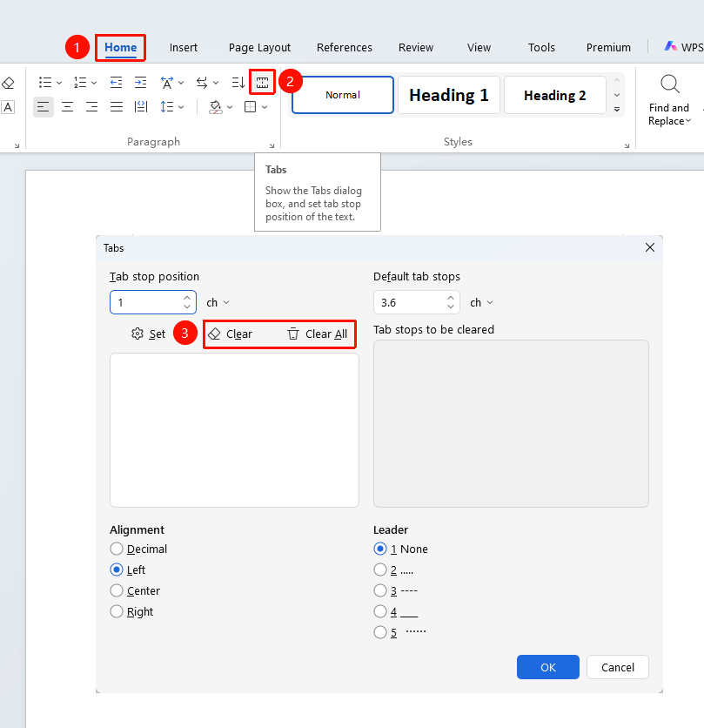Click Clear All tab stops

click(318, 334)
